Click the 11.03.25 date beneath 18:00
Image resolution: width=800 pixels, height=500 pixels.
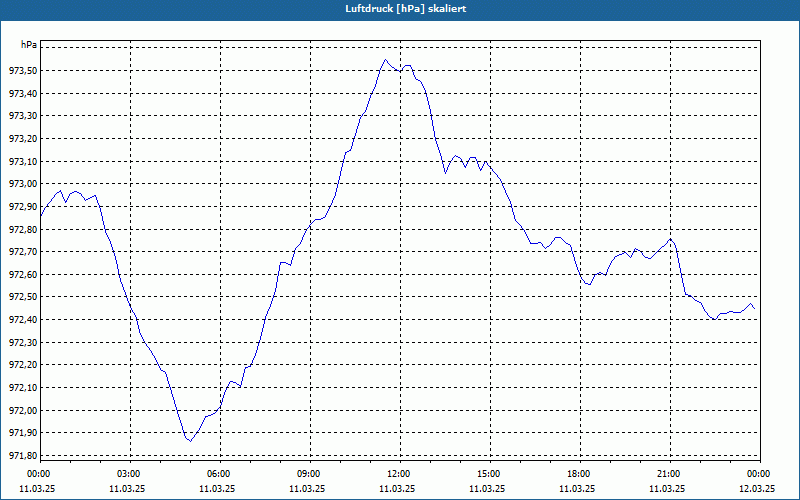coord(577,488)
